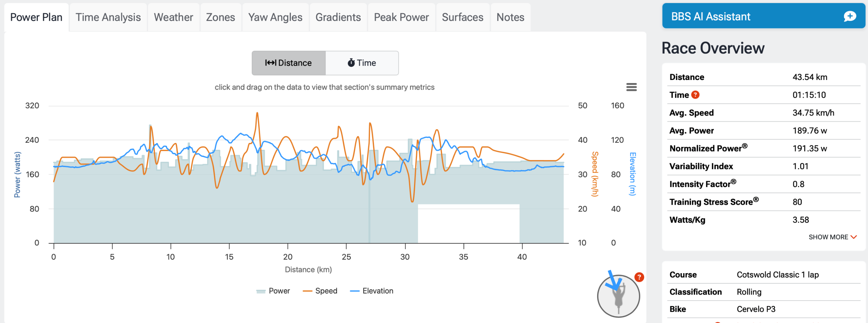This screenshot has height=323, width=868.
Task: Click the Speed legend orange line swatch
Action: click(307, 291)
